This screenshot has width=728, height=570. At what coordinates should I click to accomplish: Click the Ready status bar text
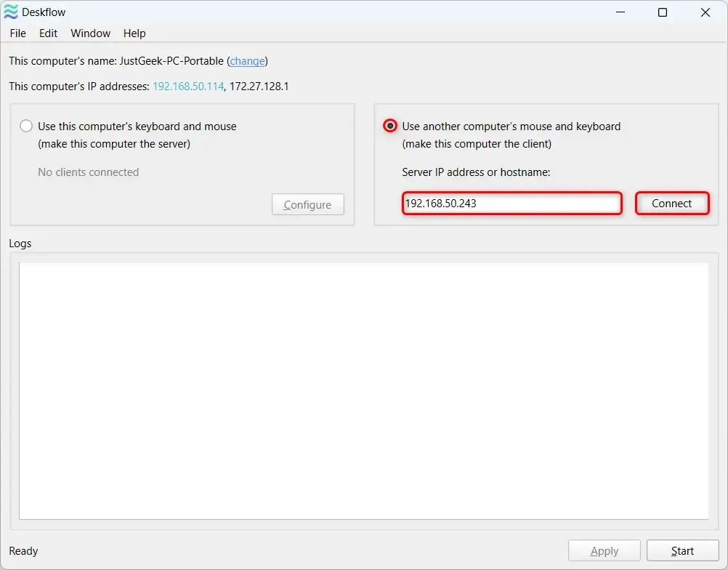click(x=23, y=551)
